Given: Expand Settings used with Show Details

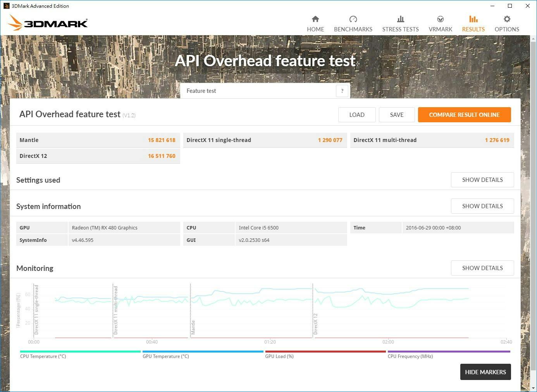Looking at the screenshot, I should pos(482,180).
